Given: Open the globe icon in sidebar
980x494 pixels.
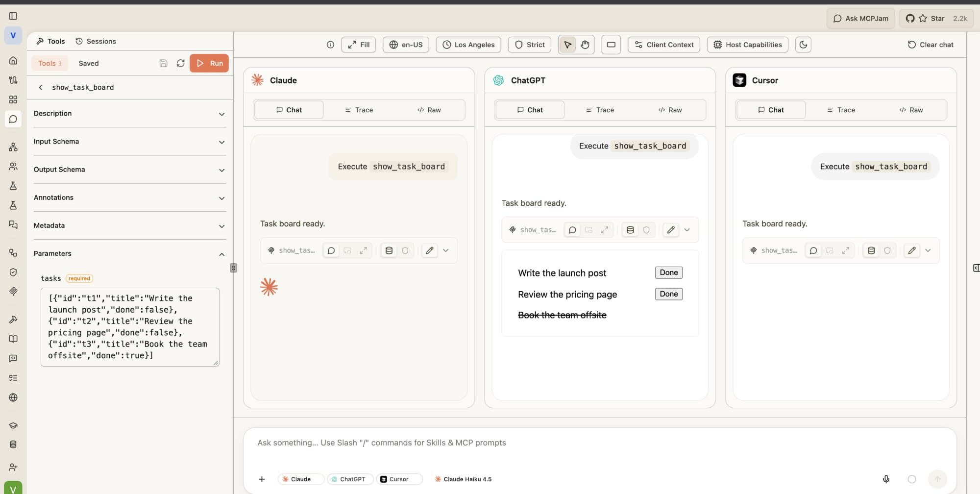Looking at the screenshot, I should [x=13, y=397].
